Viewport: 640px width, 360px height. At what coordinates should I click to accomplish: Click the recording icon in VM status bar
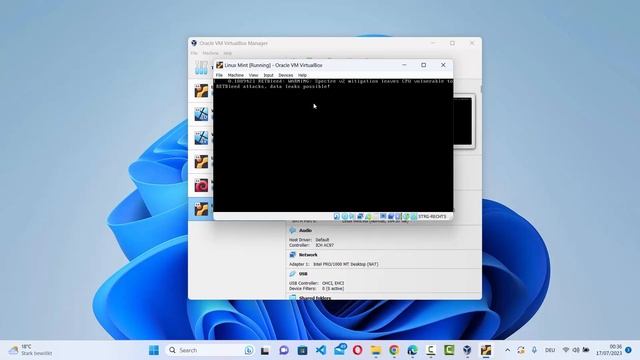coord(390,216)
